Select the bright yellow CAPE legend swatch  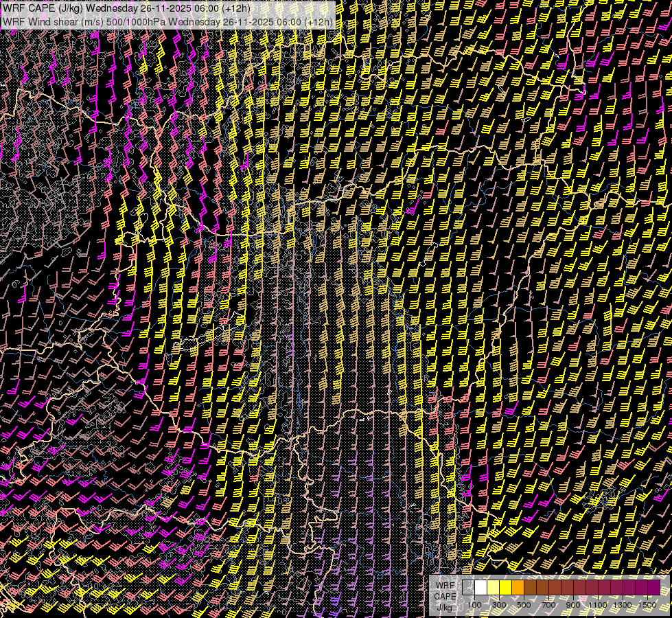coord(505,587)
